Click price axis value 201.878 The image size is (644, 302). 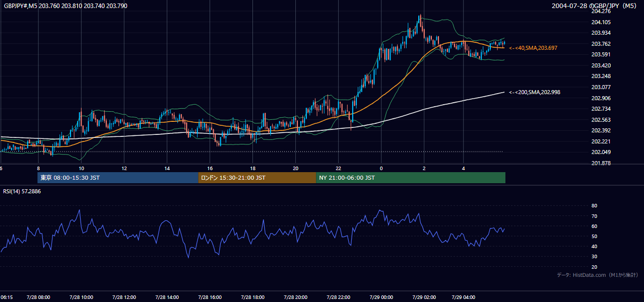pos(601,163)
